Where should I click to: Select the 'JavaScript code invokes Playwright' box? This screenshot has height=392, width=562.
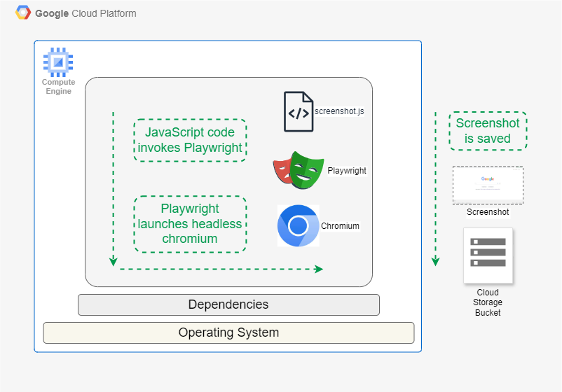click(190, 140)
